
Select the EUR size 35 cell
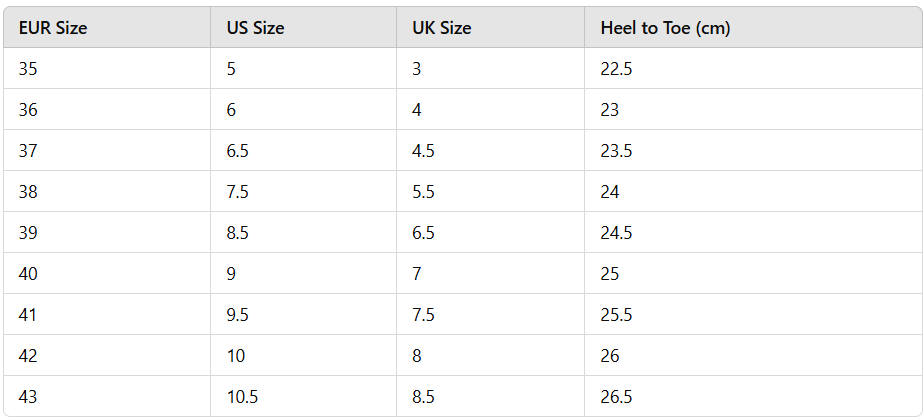[x=28, y=69]
